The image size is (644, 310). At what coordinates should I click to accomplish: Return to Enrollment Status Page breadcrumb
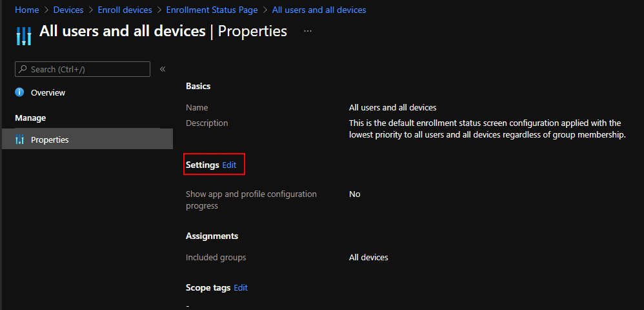[212, 10]
